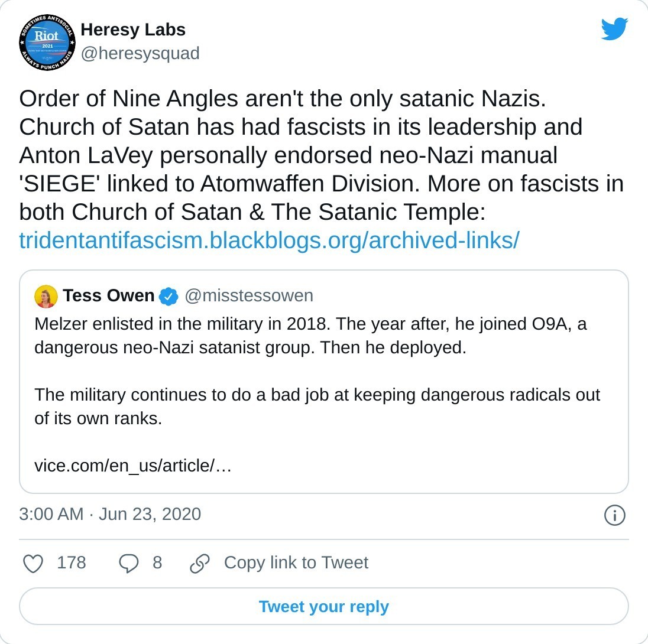Open replies via speech bubble icon
Screen dimensions: 648x644
pyautogui.click(x=128, y=563)
